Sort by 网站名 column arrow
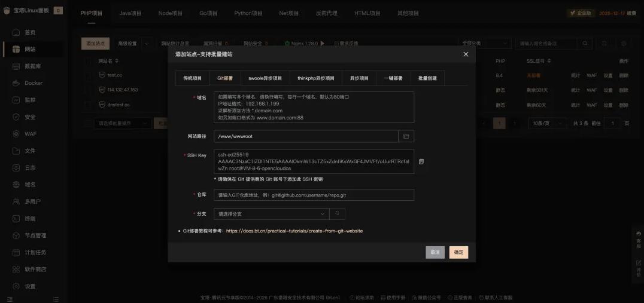 point(117,61)
